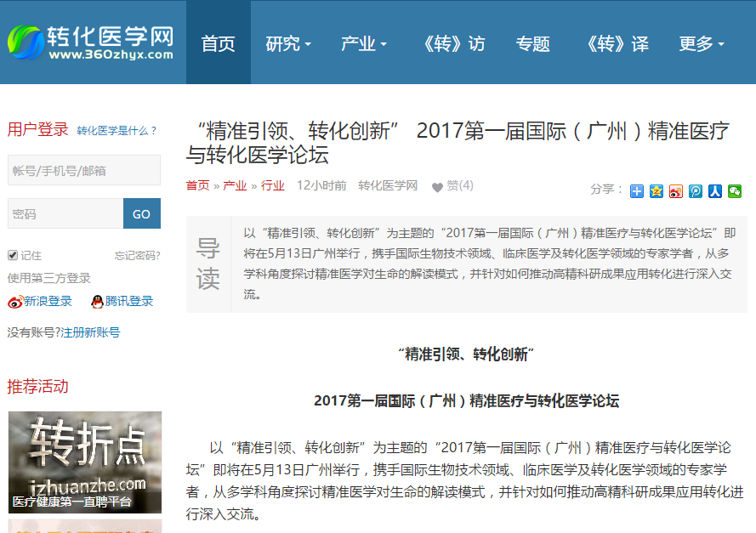Screen dimensions: 756x533
Task: Share via green WeChat icon
Action: [735, 191]
